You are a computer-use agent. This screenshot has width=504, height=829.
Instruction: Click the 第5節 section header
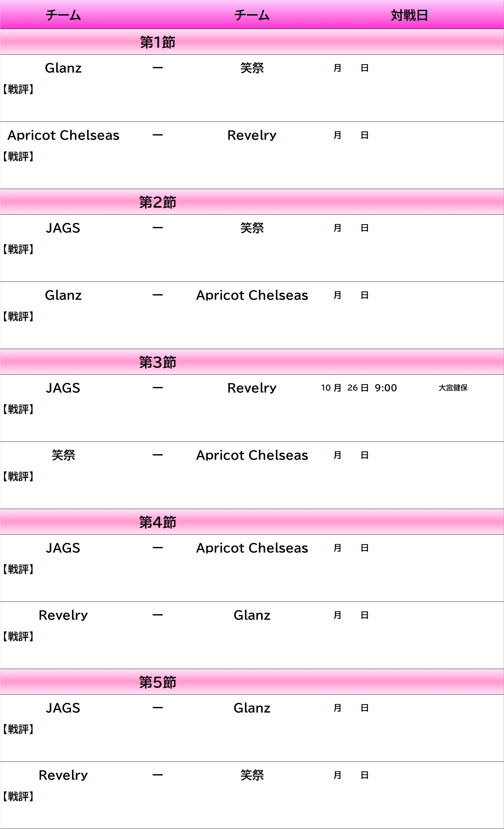click(157, 682)
